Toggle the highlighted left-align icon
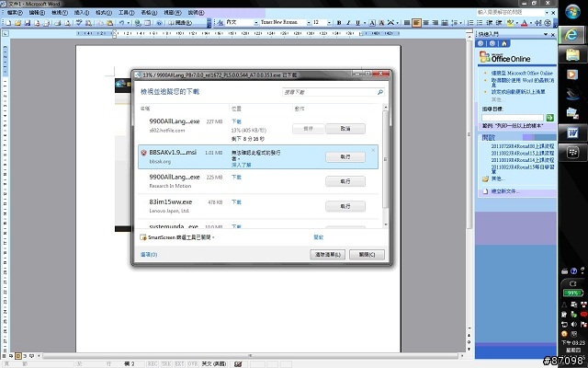The height and width of the screenshot is (368, 588). coord(416,23)
